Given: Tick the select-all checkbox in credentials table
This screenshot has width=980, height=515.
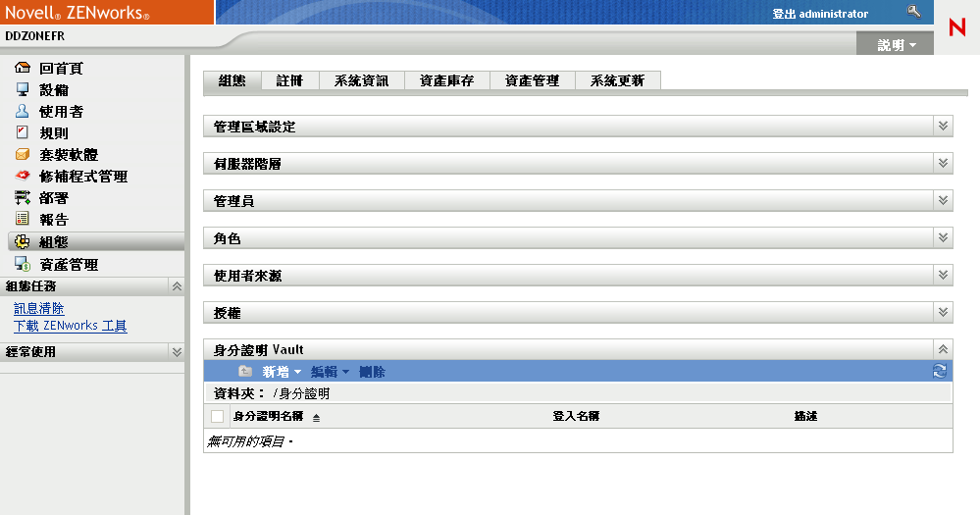Looking at the screenshot, I should click(x=218, y=417).
